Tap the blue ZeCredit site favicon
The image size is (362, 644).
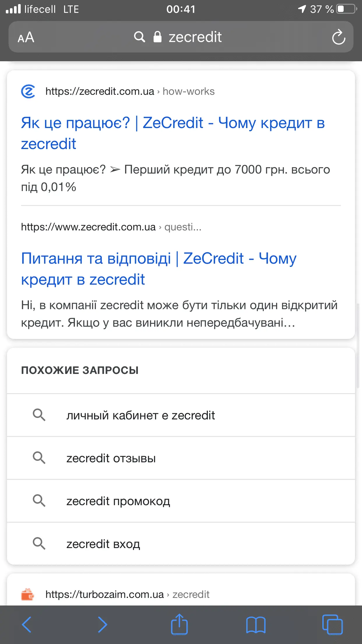pos(28,92)
